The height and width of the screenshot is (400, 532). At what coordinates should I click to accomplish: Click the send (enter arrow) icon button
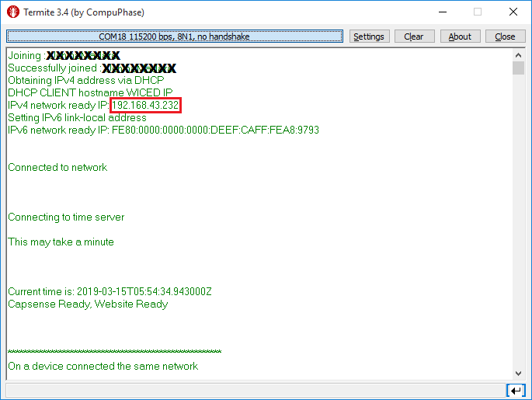point(516,391)
